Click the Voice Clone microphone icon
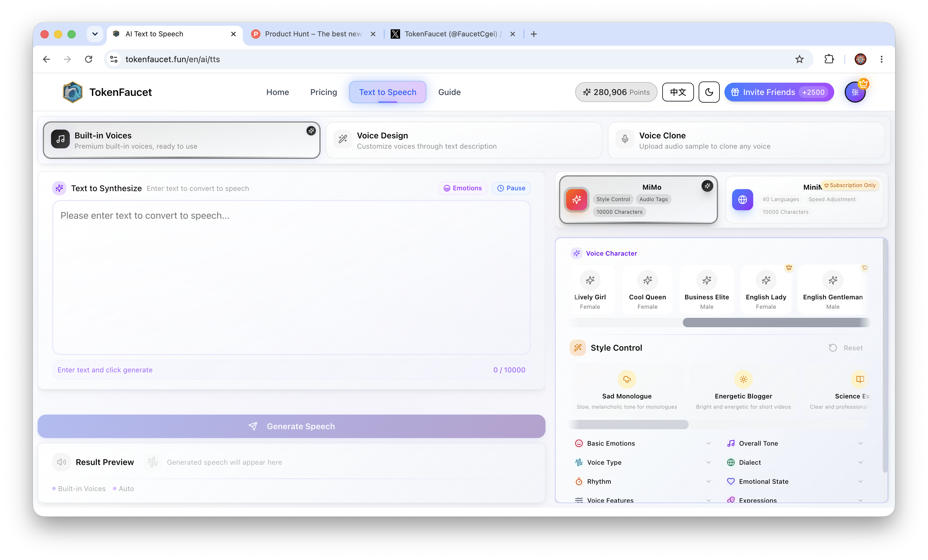Image resolution: width=928 pixels, height=560 pixels. tap(625, 139)
